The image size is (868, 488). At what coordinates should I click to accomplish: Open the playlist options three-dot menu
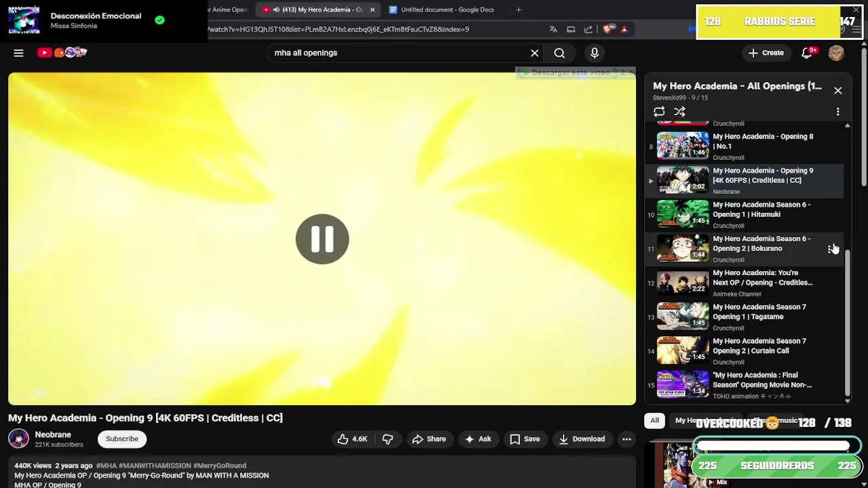837,112
